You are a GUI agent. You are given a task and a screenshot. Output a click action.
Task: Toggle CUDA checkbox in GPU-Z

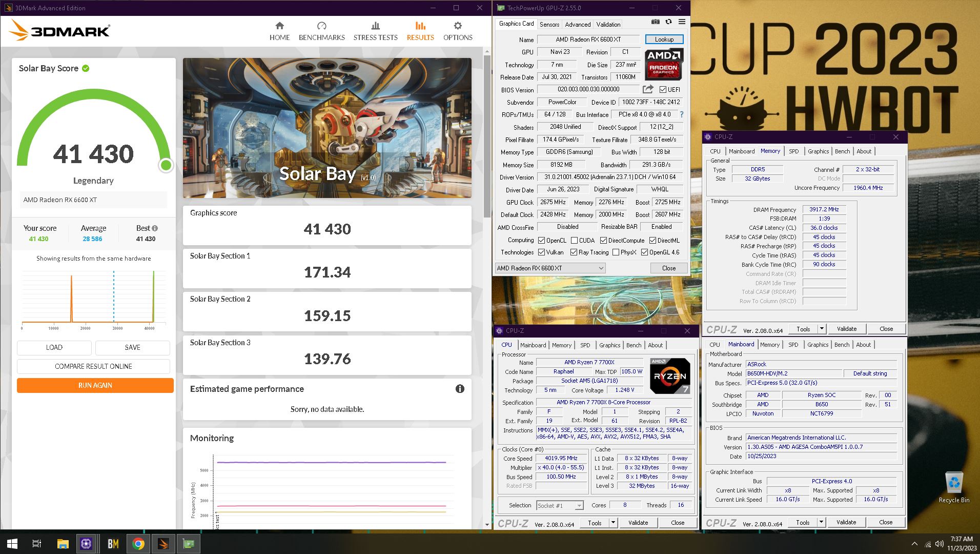[x=574, y=240]
